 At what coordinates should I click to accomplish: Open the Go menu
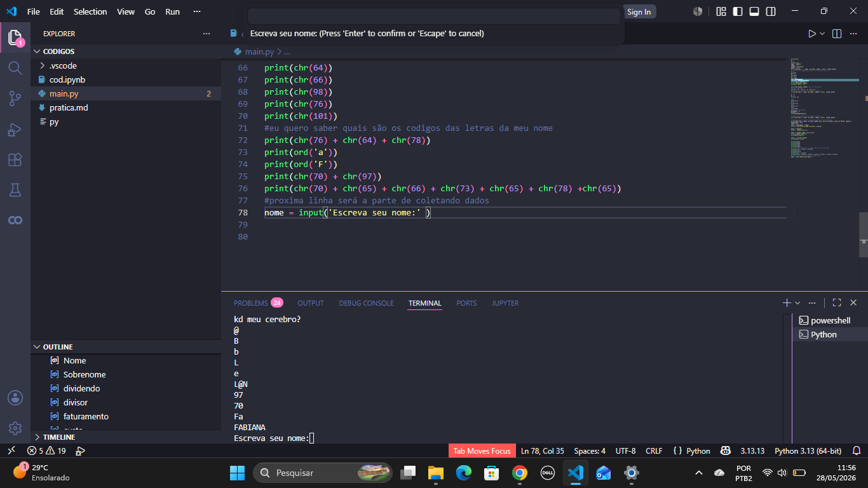(150, 11)
